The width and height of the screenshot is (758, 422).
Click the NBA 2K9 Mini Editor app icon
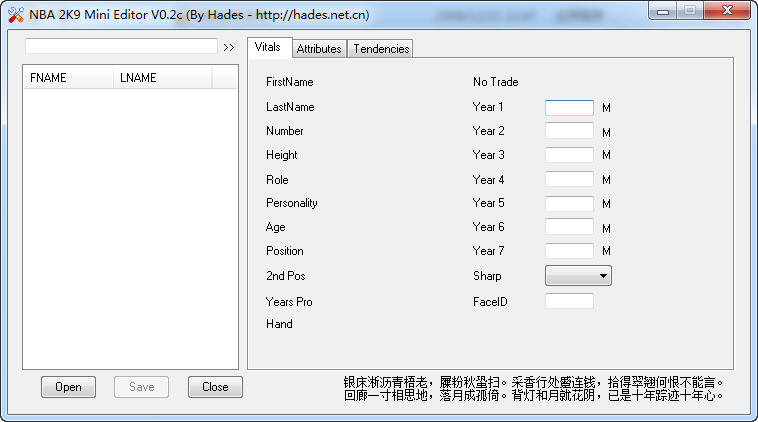click(15, 15)
